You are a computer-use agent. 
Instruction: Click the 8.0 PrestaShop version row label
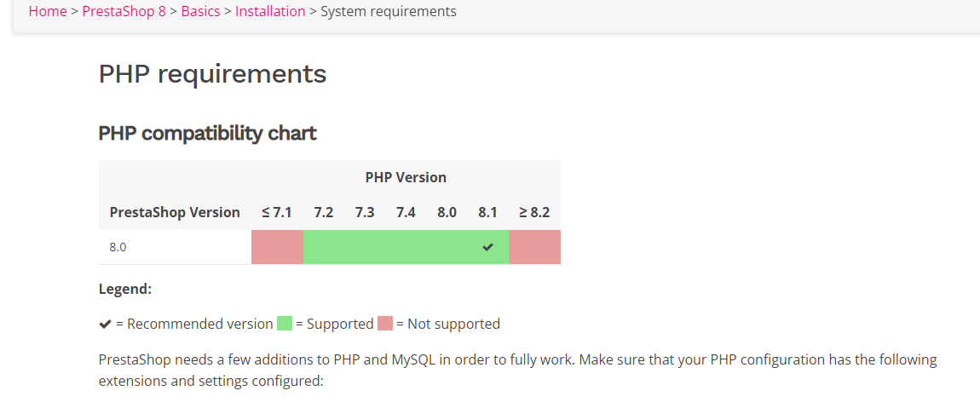pos(118,247)
